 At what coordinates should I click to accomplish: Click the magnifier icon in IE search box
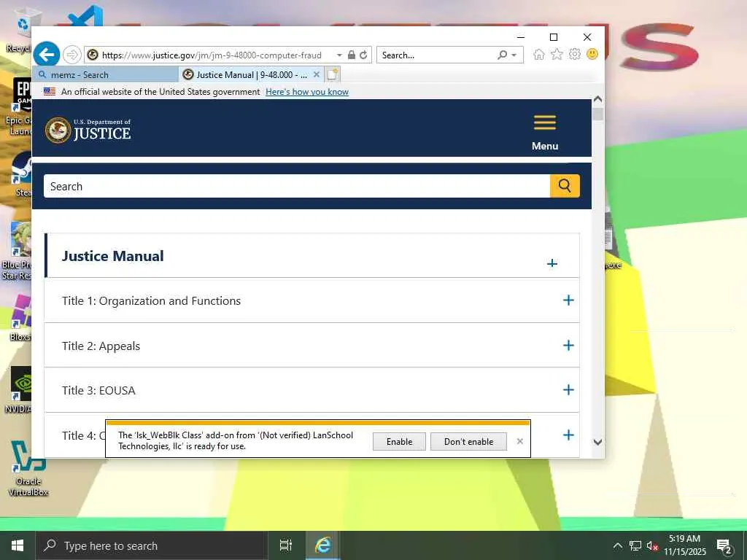502,55
